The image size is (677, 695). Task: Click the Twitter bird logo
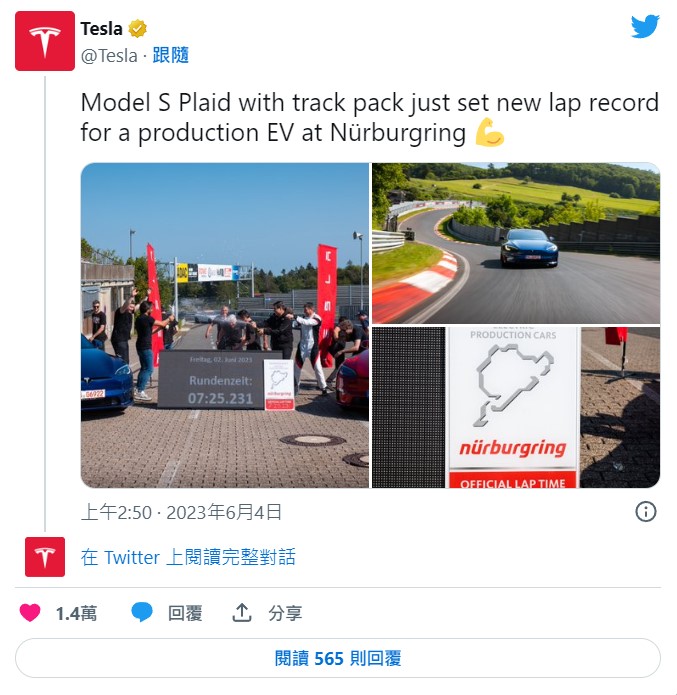[x=645, y=26]
